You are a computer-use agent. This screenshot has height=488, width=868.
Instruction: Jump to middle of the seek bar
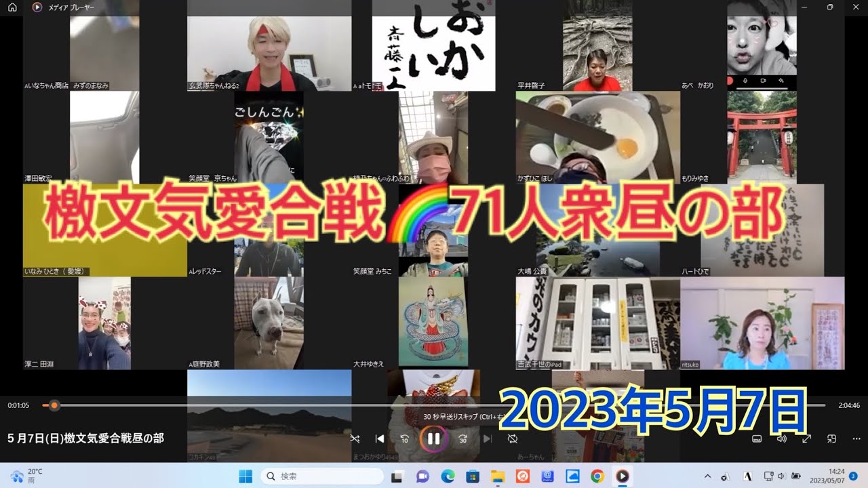(433, 405)
